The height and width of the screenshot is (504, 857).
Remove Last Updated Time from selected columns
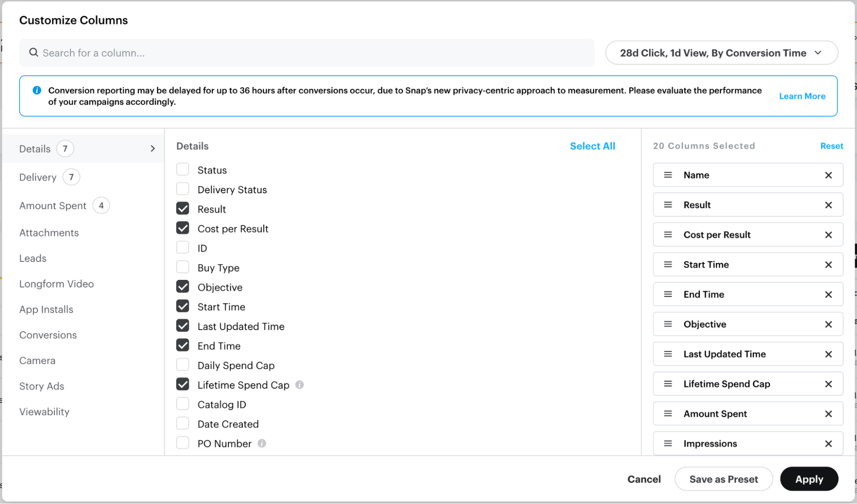828,354
